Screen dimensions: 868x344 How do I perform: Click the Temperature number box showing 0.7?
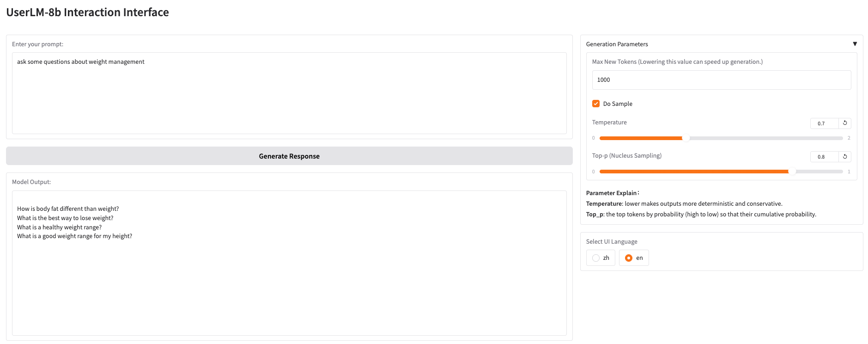coord(824,123)
